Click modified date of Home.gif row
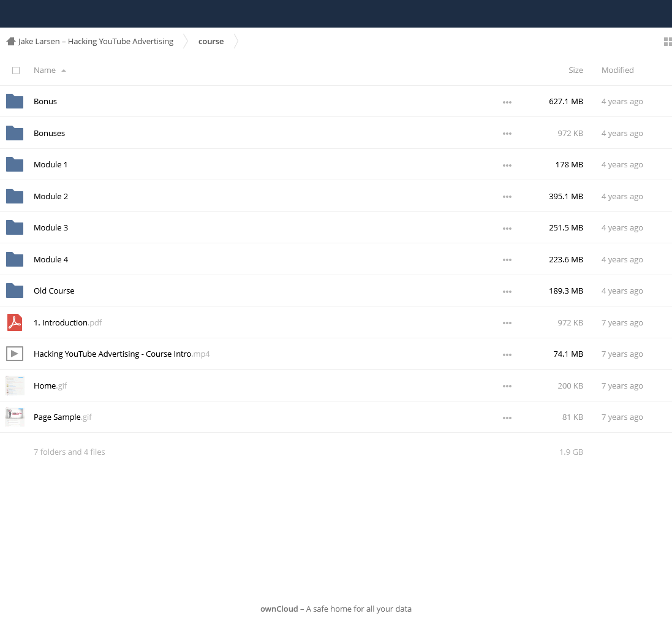 click(x=622, y=386)
